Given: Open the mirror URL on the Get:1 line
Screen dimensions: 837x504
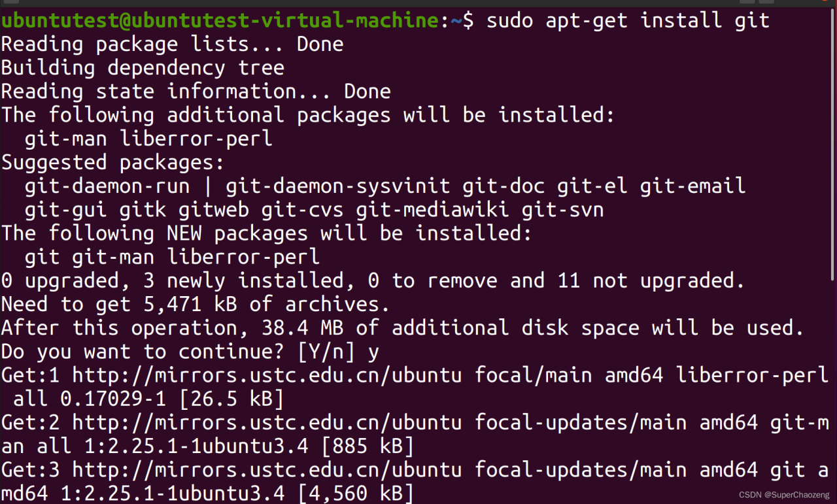Looking at the screenshot, I should (x=266, y=375).
